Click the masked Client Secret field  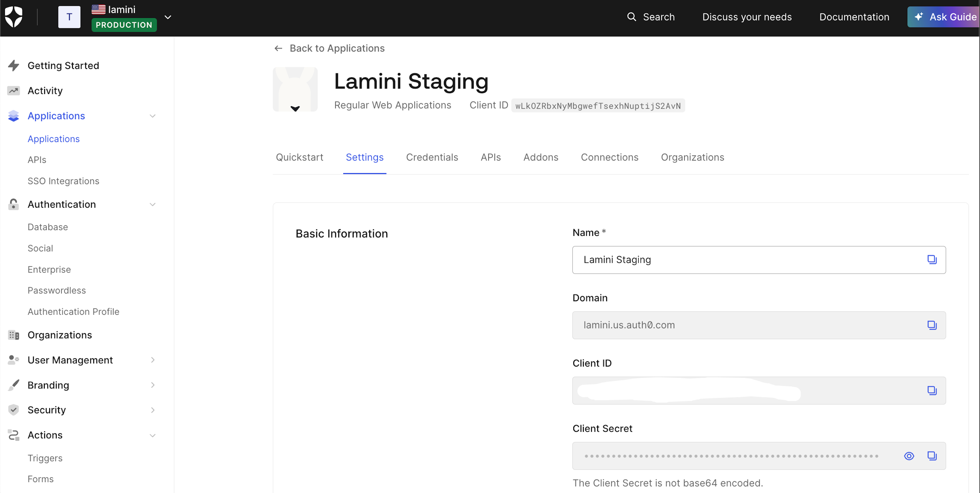[x=759, y=456]
